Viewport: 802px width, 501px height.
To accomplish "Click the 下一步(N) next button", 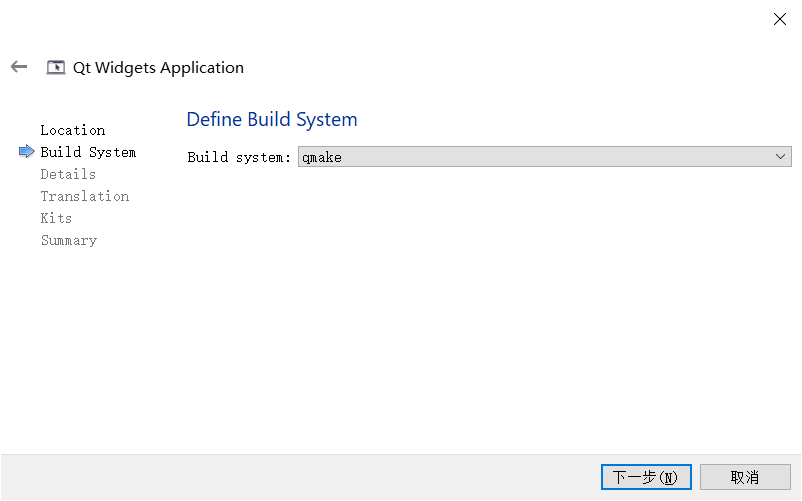I will pyautogui.click(x=646, y=477).
